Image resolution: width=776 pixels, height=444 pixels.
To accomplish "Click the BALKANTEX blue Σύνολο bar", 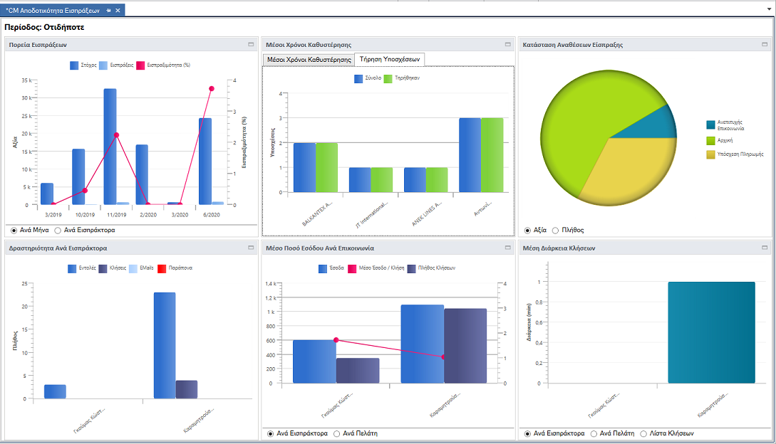I will [x=304, y=168].
